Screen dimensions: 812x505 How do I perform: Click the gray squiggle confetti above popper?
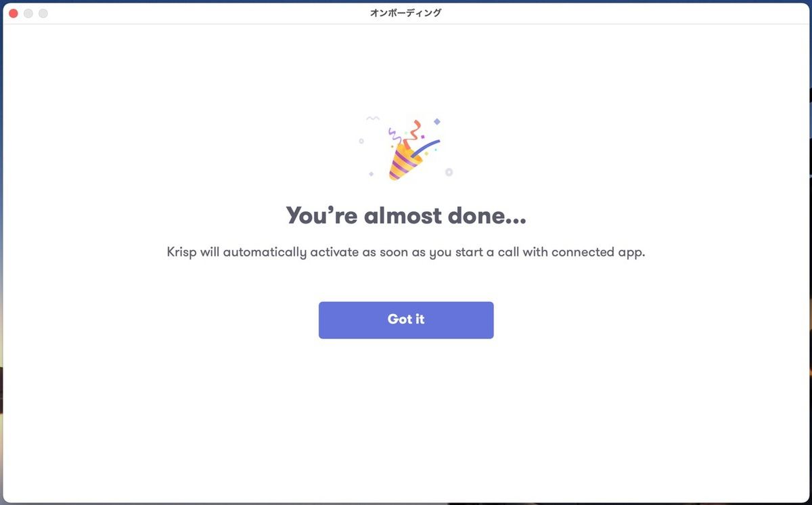point(373,118)
